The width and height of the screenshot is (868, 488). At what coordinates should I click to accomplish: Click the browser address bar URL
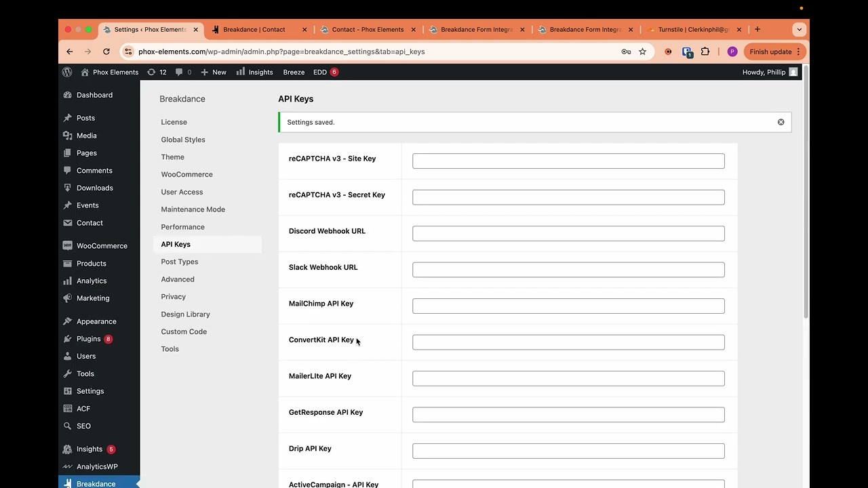pyautogui.click(x=281, y=52)
